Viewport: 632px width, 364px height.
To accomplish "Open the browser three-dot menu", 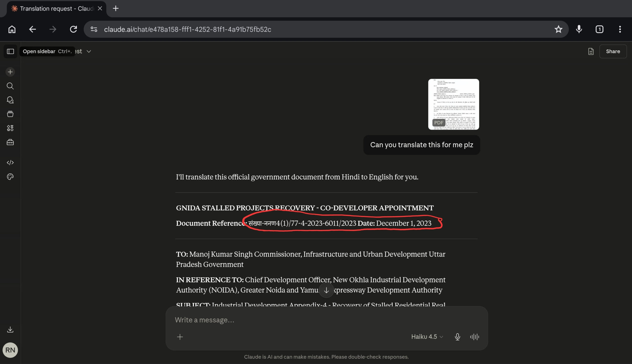I will (x=620, y=30).
